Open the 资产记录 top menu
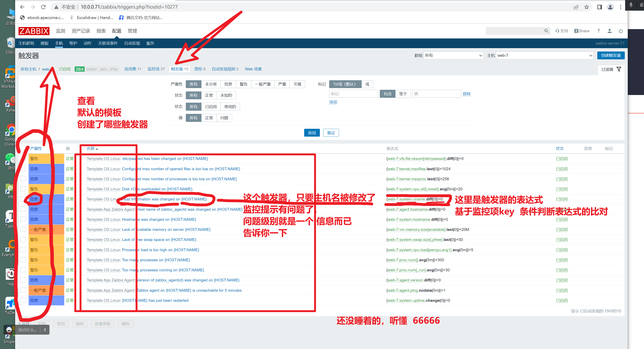The height and width of the screenshot is (349, 644). (81, 31)
